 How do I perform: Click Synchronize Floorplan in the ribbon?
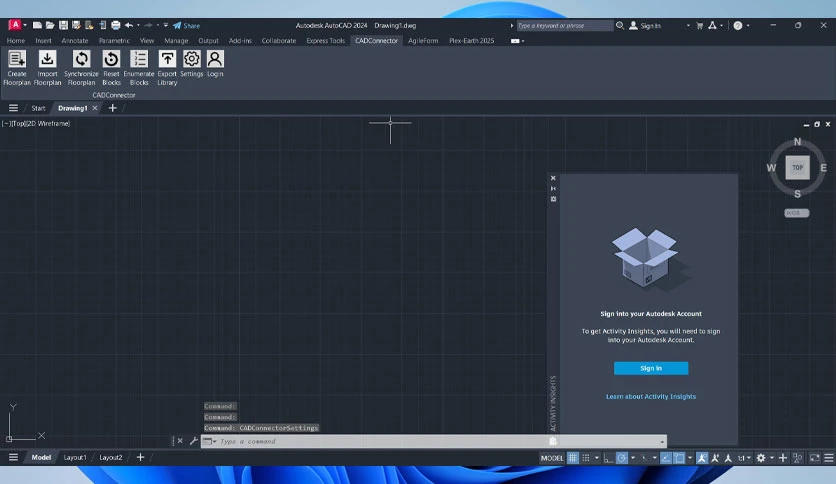coord(81,68)
